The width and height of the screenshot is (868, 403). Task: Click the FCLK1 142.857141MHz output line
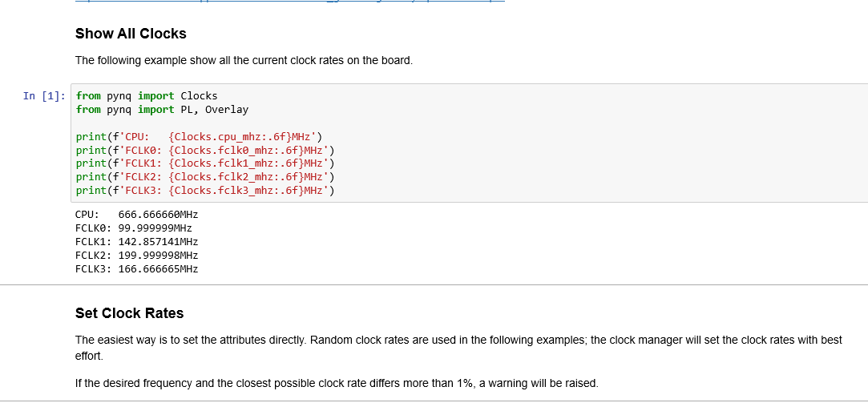[x=137, y=242]
